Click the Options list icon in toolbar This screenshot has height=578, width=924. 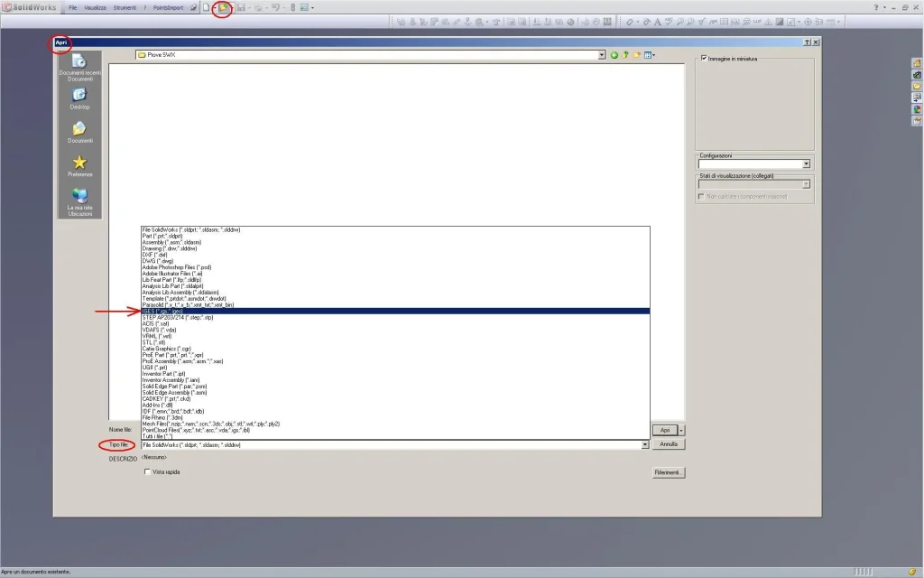pos(304,7)
